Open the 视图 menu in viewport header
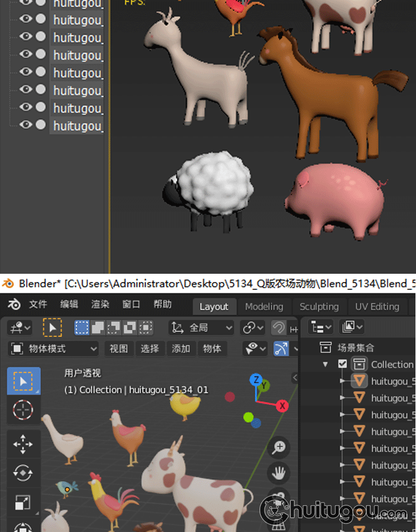416x532 pixels. (x=119, y=349)
